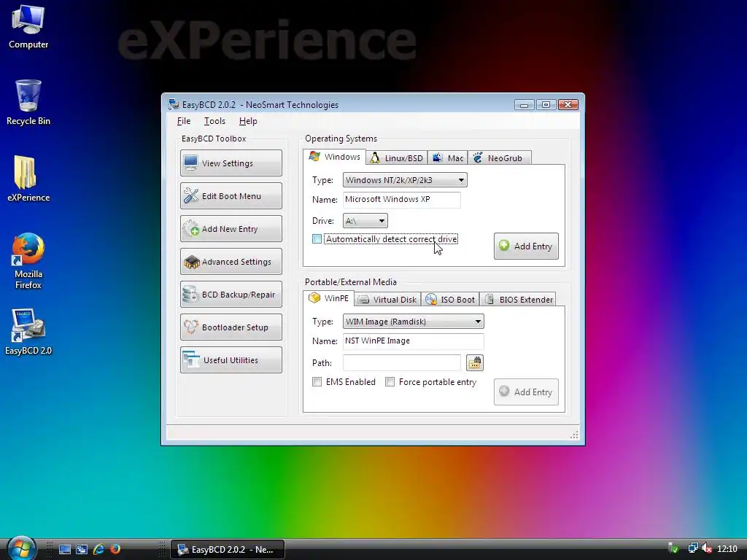Click the taskbar clock 12:10
The height and width of the screenshot is (560, 747).
[x=727, y=549]
